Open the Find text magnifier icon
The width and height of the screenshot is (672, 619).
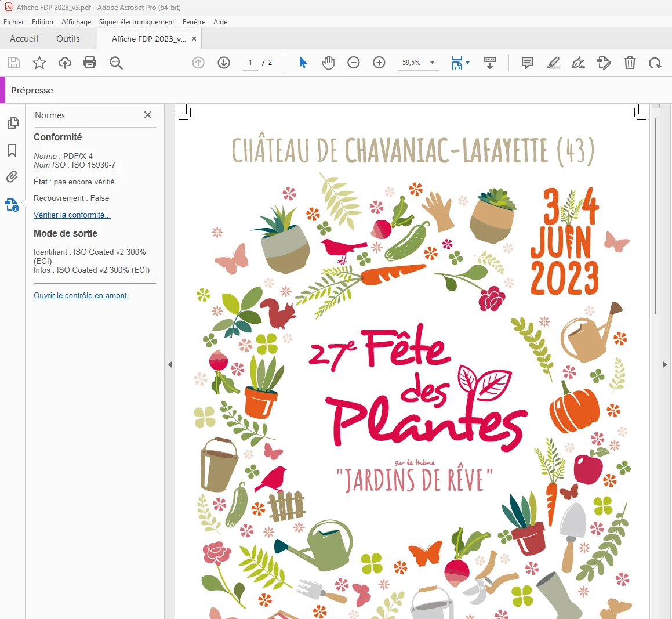[x=116, y=63]
